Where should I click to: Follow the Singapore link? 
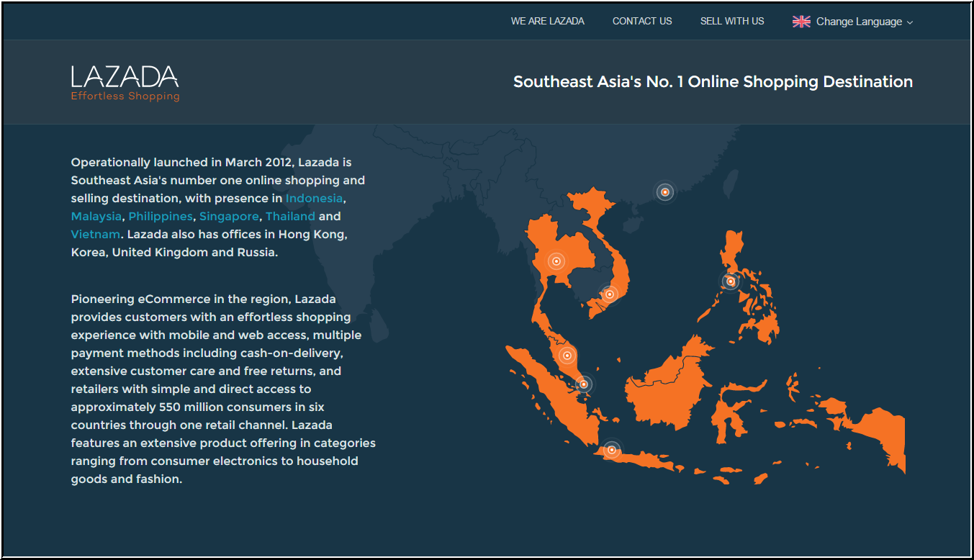click(x=229, y=216)
